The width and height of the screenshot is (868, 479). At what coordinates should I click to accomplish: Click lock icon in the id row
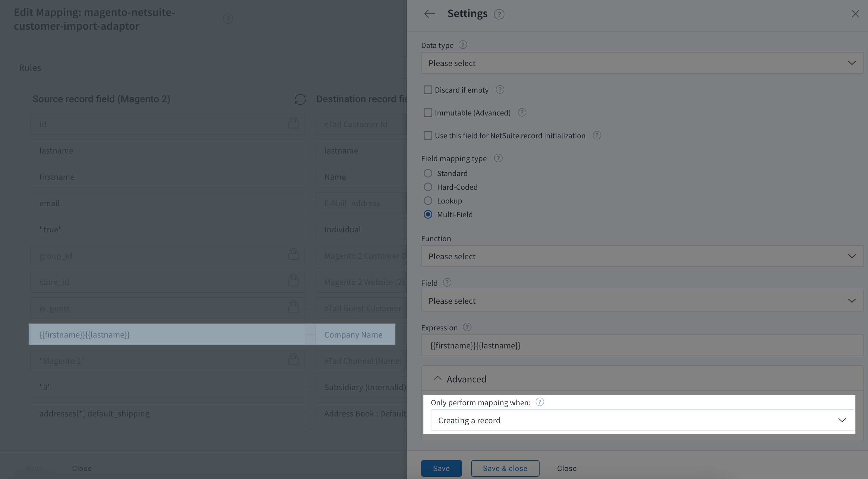click(293, 123)
